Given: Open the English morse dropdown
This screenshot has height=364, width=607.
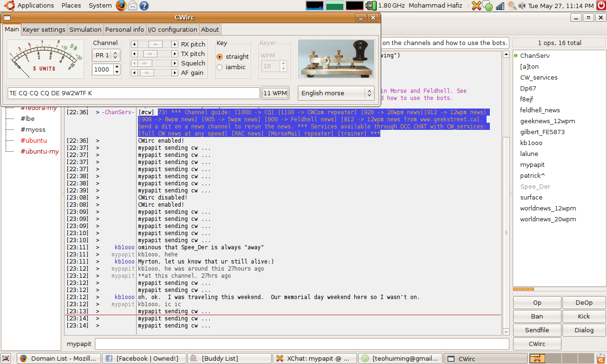Looking at the screenshot, I should click(336, 93).
